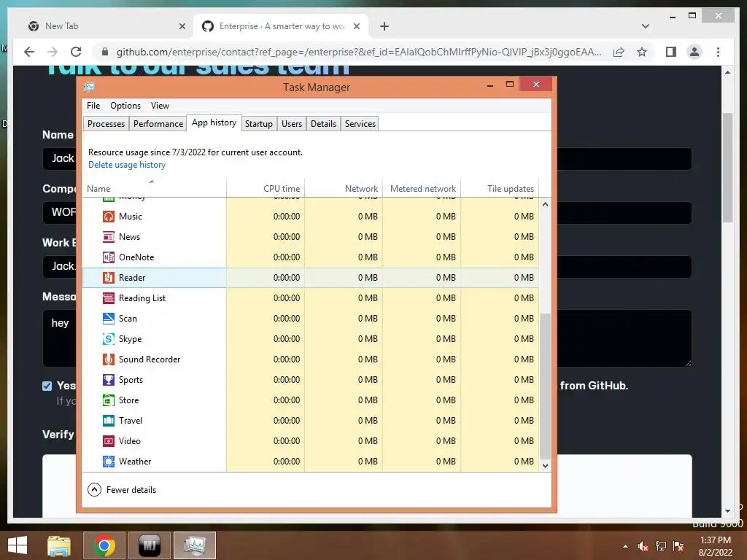Click the Reading List app icon
The height and width of the screenshot is (560, 747).
[109, 298]
